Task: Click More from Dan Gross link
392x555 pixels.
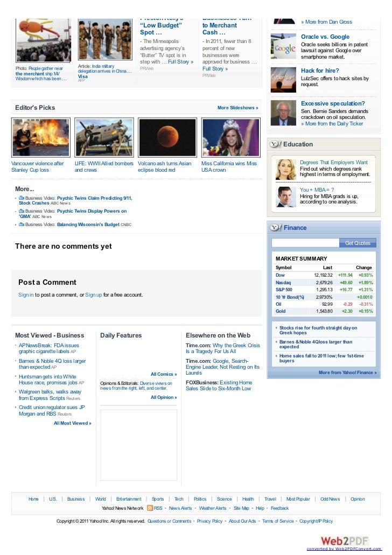Action: [326, 22]
